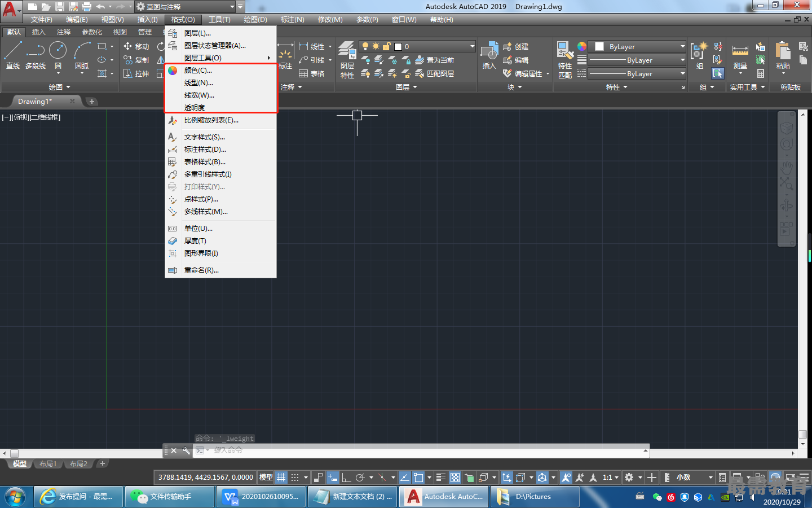
Task: Toggle the layer 0 lightbulb on/off
Action: click(x=365, y=46)
